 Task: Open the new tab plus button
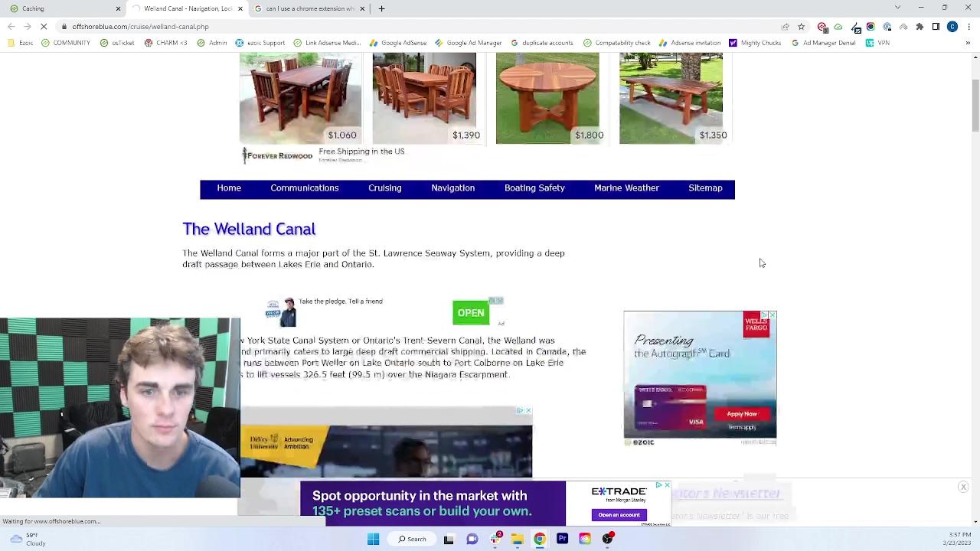(381, 8)
